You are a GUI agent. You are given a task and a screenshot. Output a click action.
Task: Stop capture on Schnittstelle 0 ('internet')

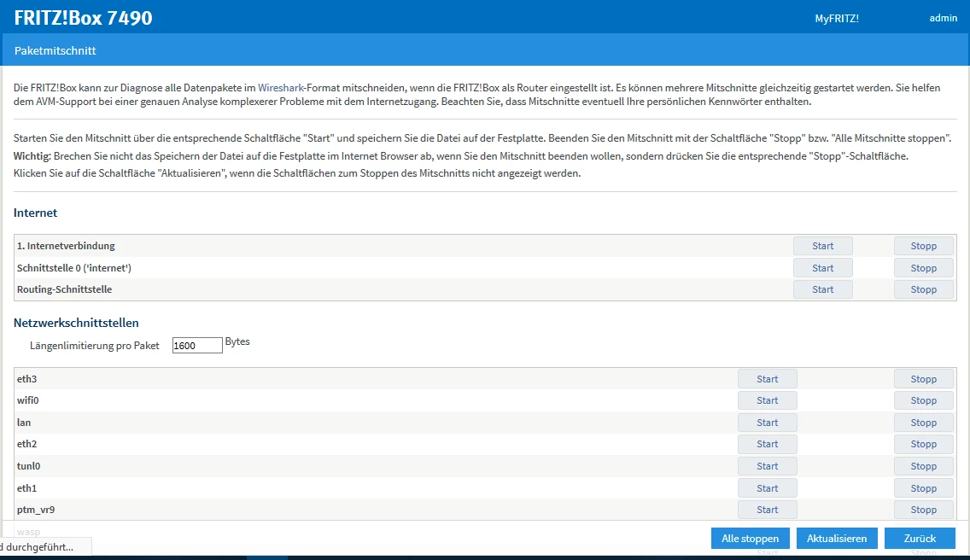(x=924, y=268)
